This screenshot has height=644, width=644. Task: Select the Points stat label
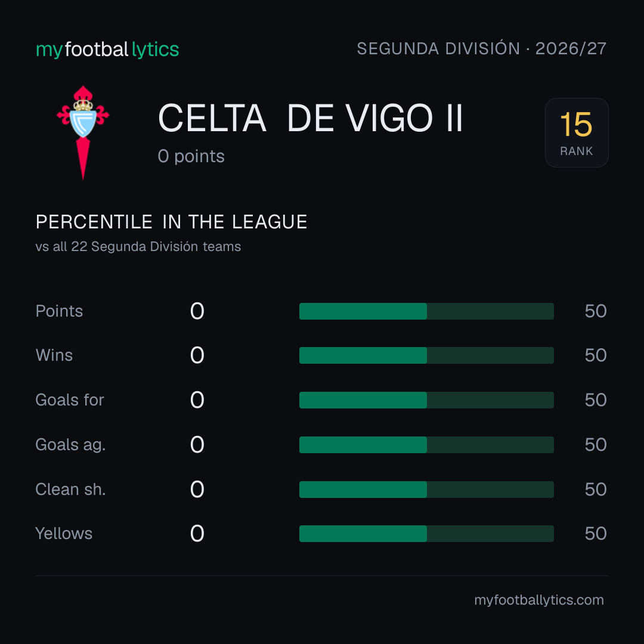tap(59, 311)
